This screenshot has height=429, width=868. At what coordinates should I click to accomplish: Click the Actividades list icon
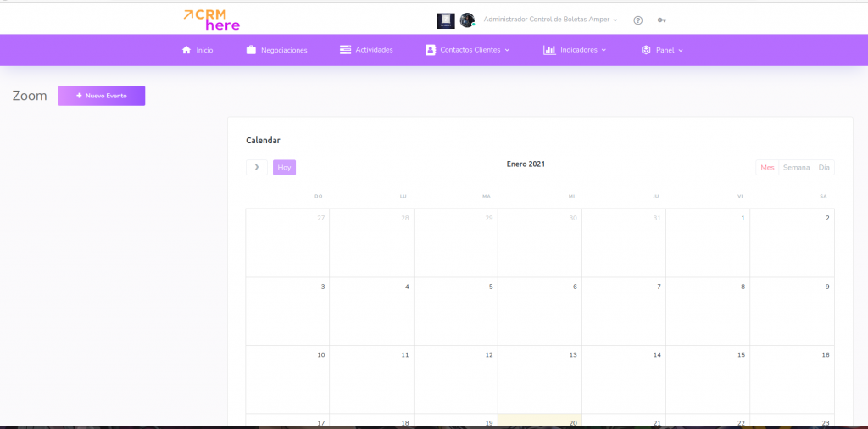point(346,50)
